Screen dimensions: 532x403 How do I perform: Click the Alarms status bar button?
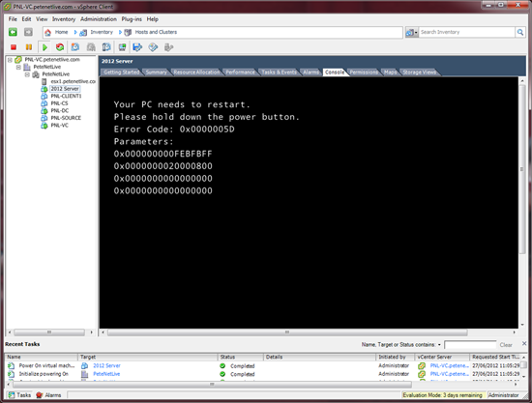[49, 395]
